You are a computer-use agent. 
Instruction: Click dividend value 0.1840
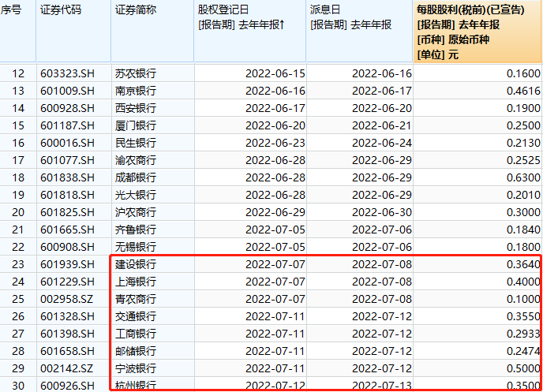[523, 230]
